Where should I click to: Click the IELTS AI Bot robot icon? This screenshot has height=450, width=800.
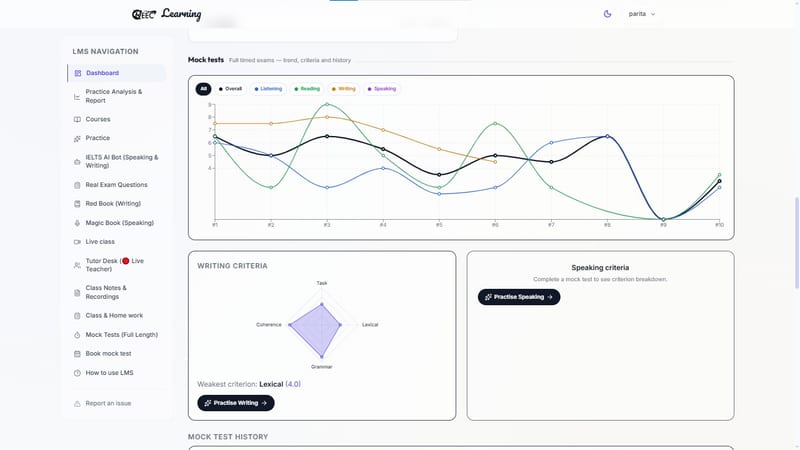coord(77,162)
